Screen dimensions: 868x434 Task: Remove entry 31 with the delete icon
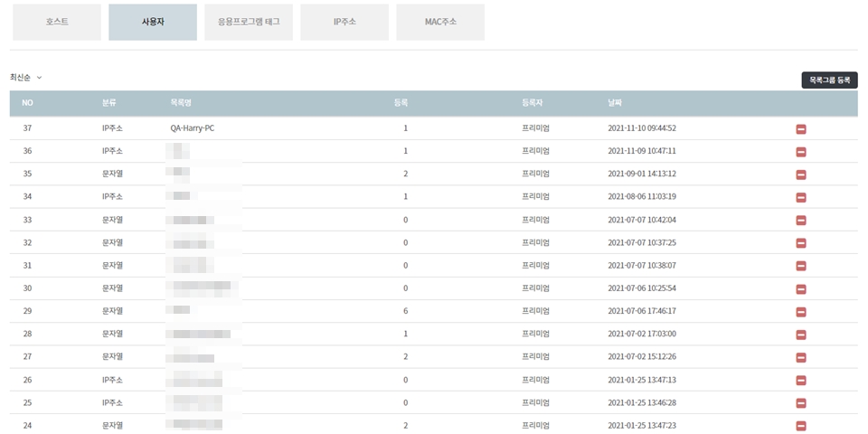point(801,266)
